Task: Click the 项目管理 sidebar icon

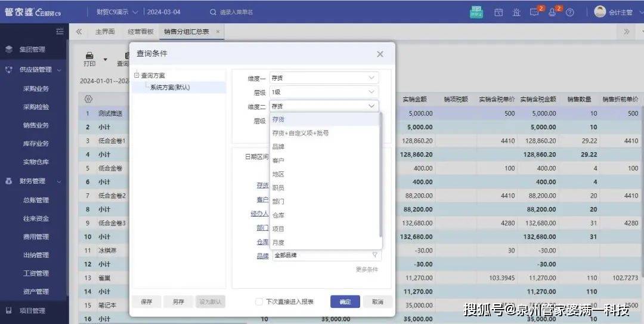Action: (x=9, y=310)
